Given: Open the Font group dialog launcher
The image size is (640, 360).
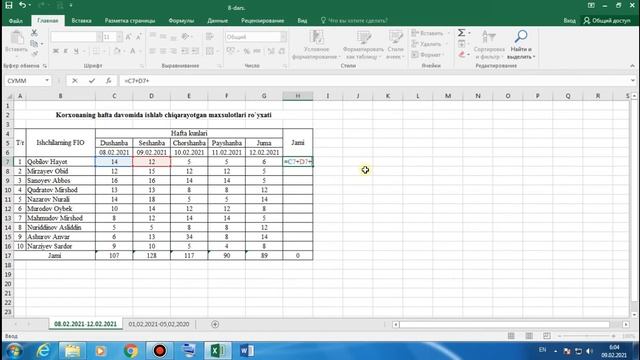Looking at the screenshot, I should click(142, 66).
